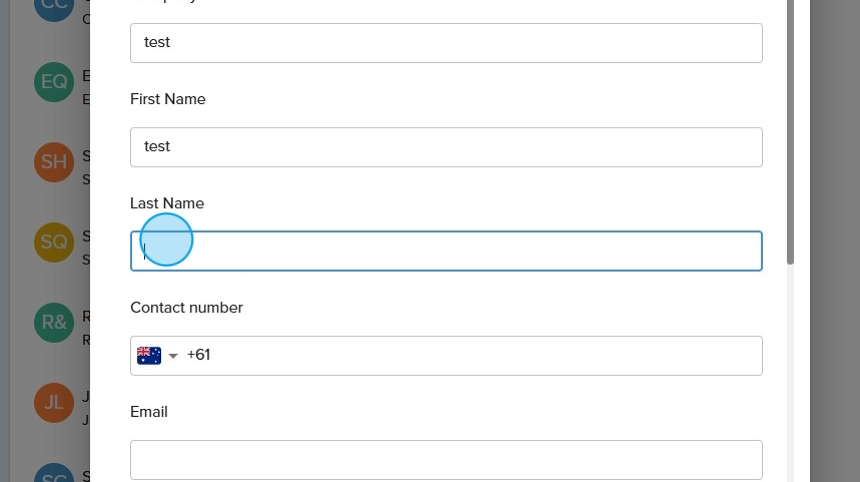Screen dimensions: 860x482
Task: Click the SH contact avatar
Action: 53,162
